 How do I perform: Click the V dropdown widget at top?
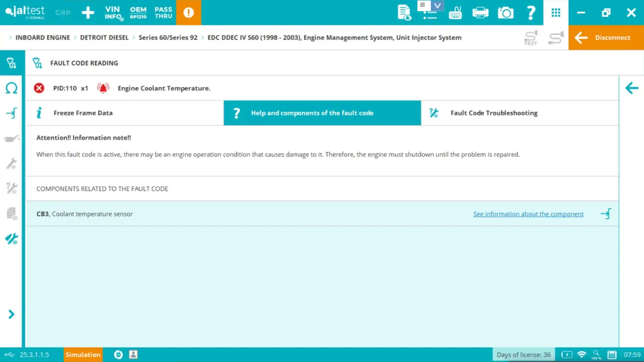click(x=438, y=5)
